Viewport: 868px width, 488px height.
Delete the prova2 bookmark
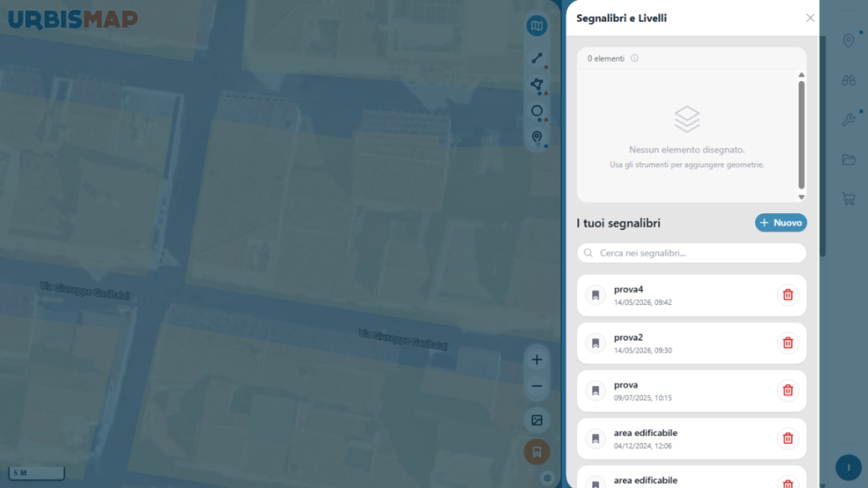(x=788, y=343)
